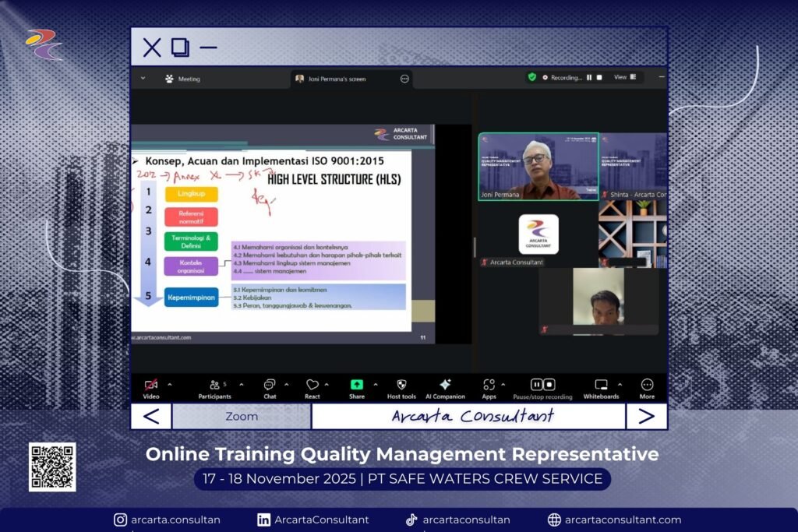Open Joni Permana's screen options ellipsis
Screen dimensions: 798x532
click(x=404, y=79)
